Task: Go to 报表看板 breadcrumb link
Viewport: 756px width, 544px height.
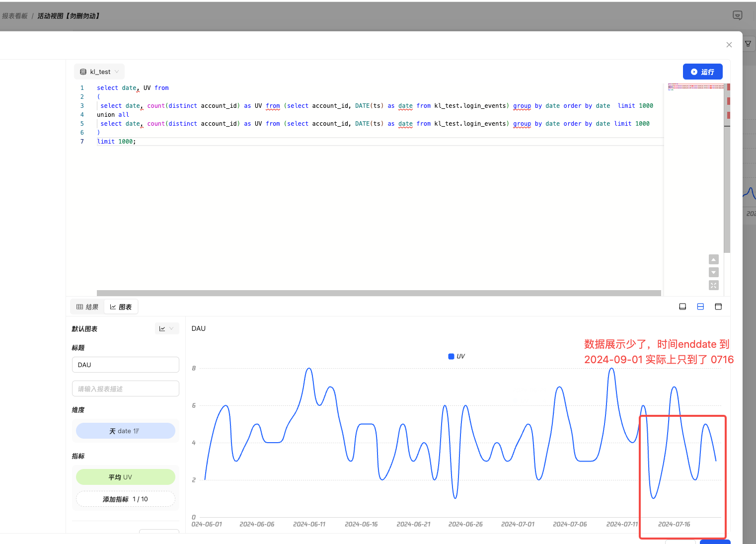Action: [x=15, y=16]
